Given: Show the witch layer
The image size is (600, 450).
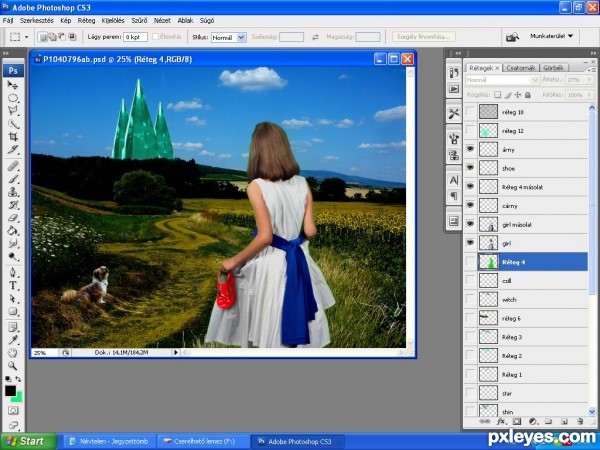Looking at the screenshot, I should coord(470,299).
